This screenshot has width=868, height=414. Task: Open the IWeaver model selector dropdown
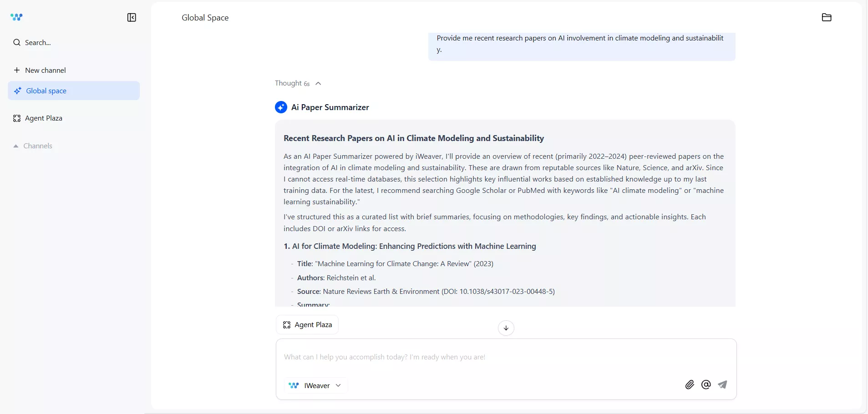pyautogui.click(x=316, y=385)
